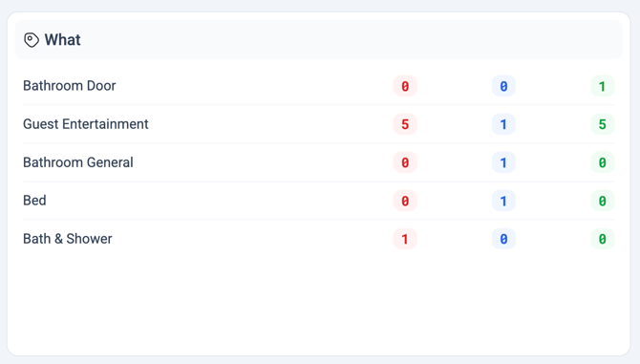This screenshot has width=640, height=364.
Task: Click blue 1 badge in Bed row
Action: click(503, 201)
